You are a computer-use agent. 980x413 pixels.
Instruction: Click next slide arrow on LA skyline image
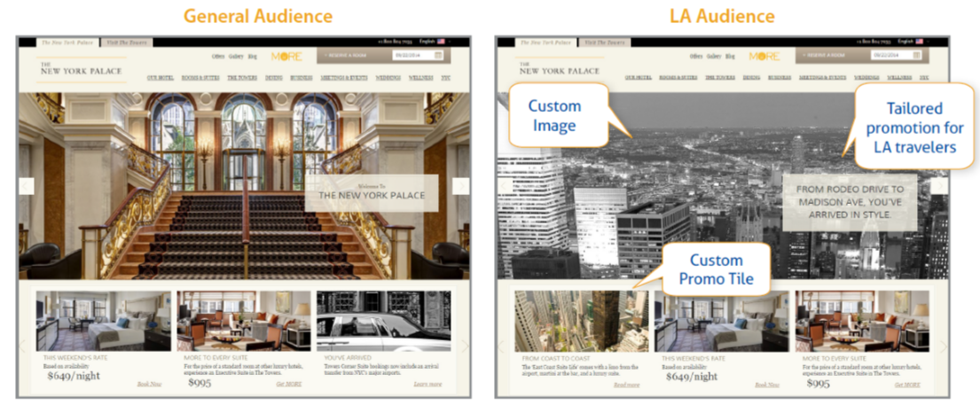[938, 186]
